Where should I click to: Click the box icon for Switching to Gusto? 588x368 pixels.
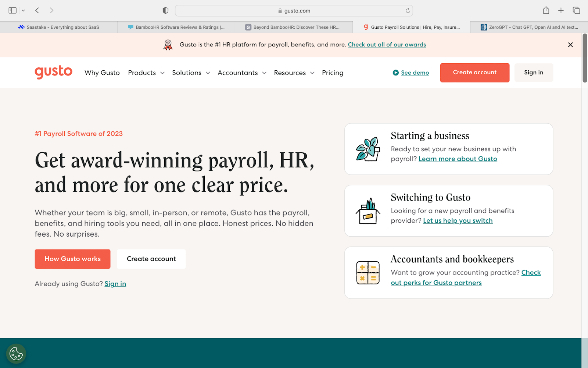(368, 211)
